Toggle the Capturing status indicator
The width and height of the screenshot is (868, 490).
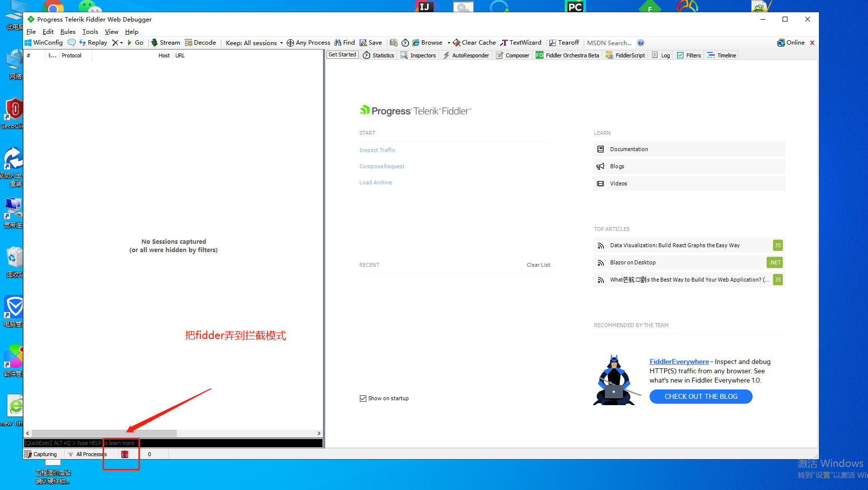pyautogui.click(x=41, y=454)
